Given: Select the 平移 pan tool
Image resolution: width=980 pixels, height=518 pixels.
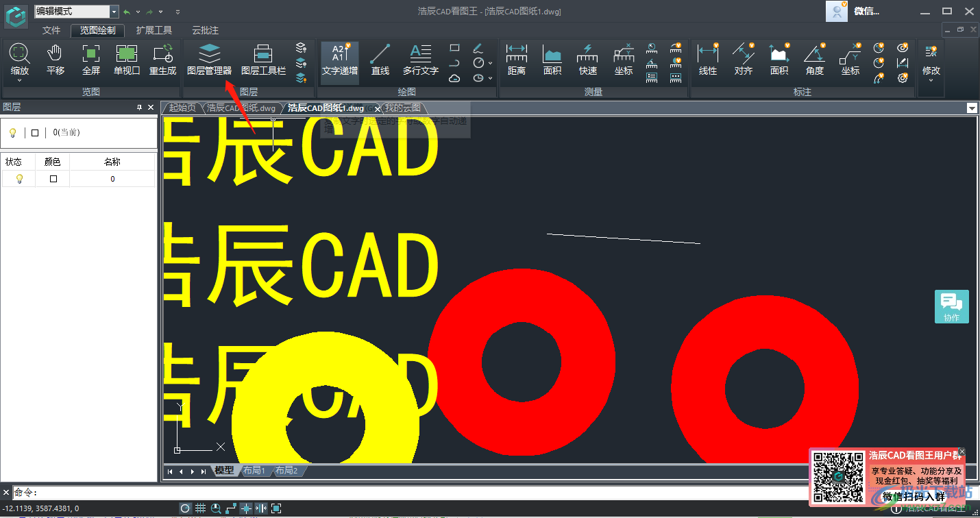Looking at the screenshot, I should [56, 60].
